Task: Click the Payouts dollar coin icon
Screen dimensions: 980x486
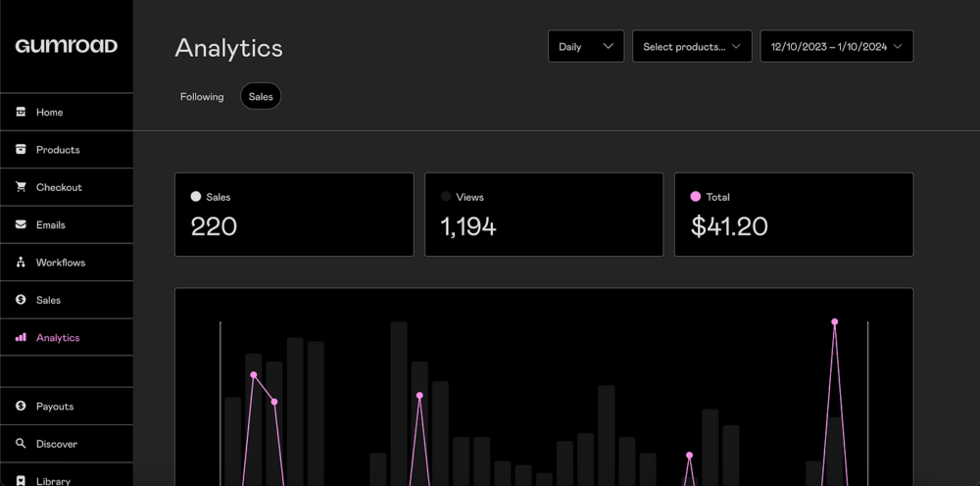Action: 21,406
